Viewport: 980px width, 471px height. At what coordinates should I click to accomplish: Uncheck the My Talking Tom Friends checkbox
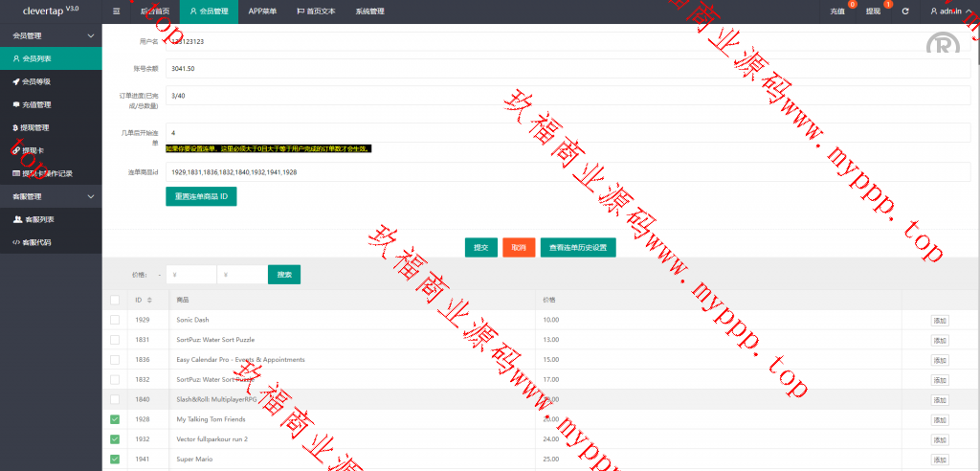(x=115, y=419)
